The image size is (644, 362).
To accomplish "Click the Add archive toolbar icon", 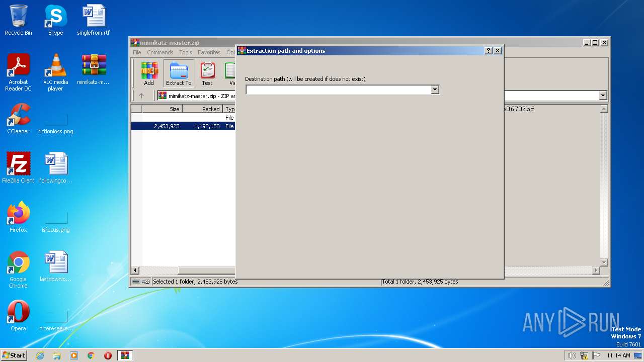I will 149,73.
